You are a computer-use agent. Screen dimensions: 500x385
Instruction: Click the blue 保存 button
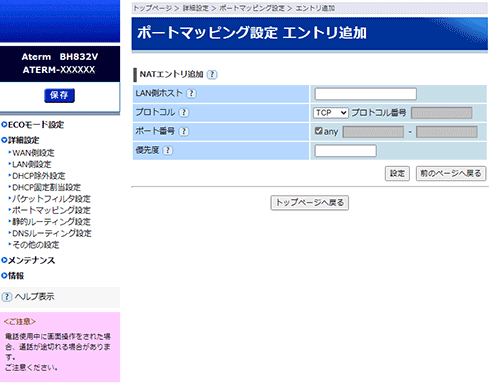click(x=59, y=95)
